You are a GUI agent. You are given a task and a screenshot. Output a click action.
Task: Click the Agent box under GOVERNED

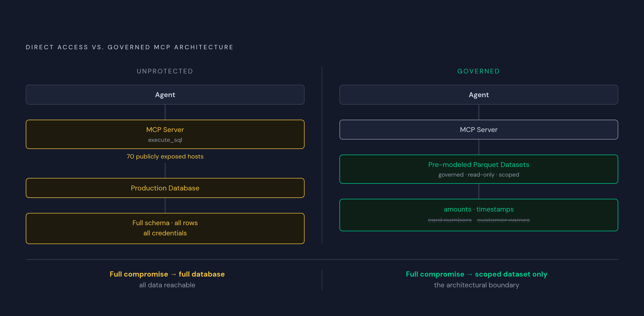click(479, 95)
